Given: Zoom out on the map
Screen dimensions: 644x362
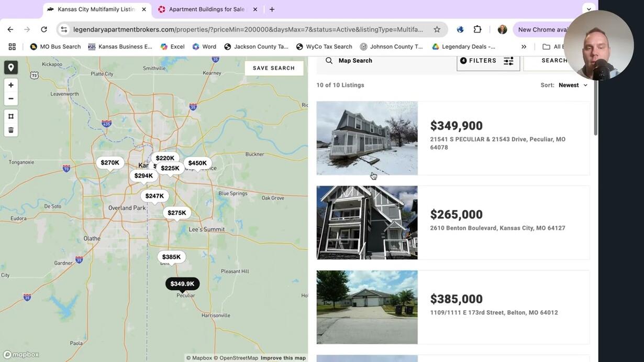Looking at the screenshot, I should pos(11,98).
